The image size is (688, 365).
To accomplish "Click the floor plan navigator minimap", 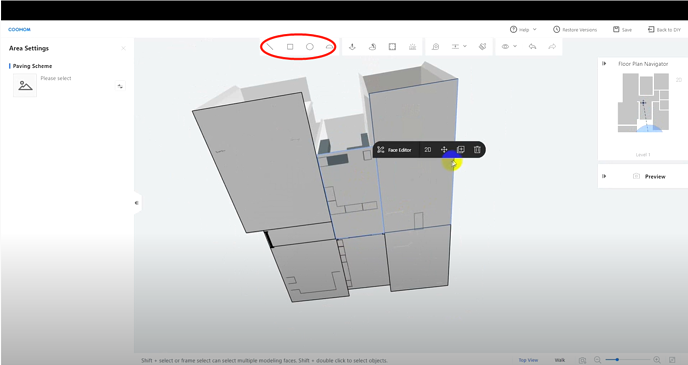I will click(643, 103).
